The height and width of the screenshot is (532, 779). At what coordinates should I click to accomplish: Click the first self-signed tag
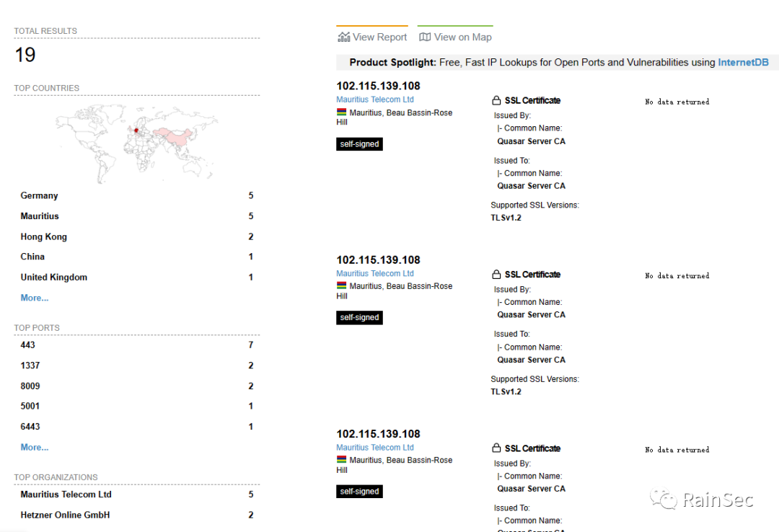point(359,144)
